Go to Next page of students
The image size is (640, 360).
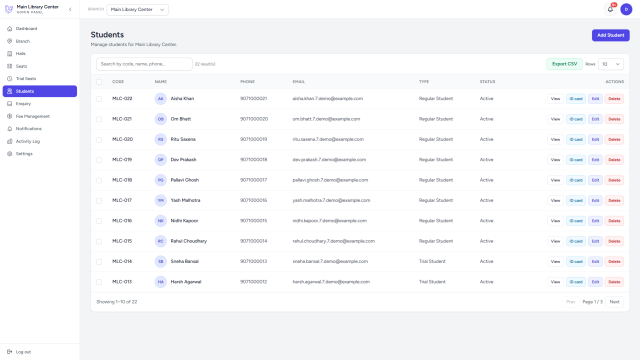point(614,302)
